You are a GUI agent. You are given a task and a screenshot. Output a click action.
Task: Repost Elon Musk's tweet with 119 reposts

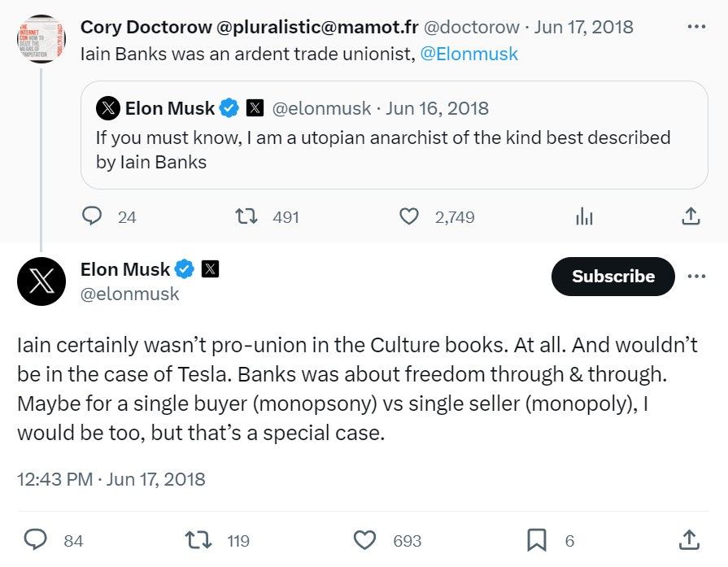198,540
